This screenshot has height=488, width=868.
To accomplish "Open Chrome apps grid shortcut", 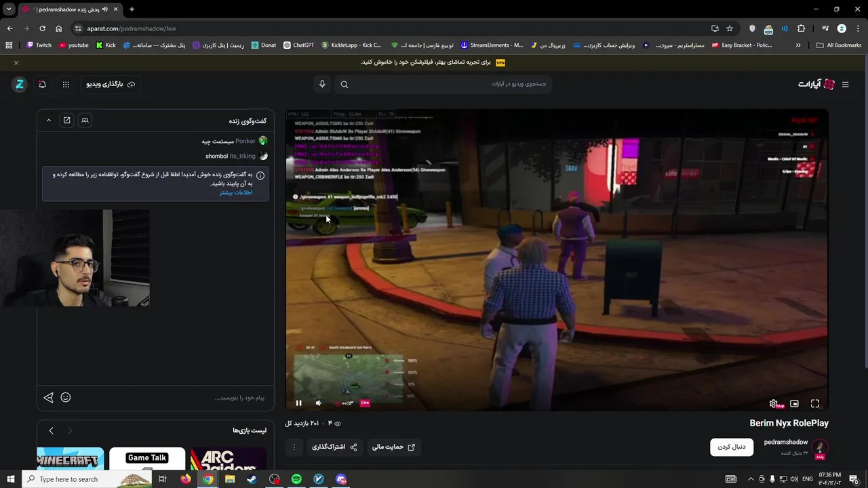I will click(x=9, y=45).
